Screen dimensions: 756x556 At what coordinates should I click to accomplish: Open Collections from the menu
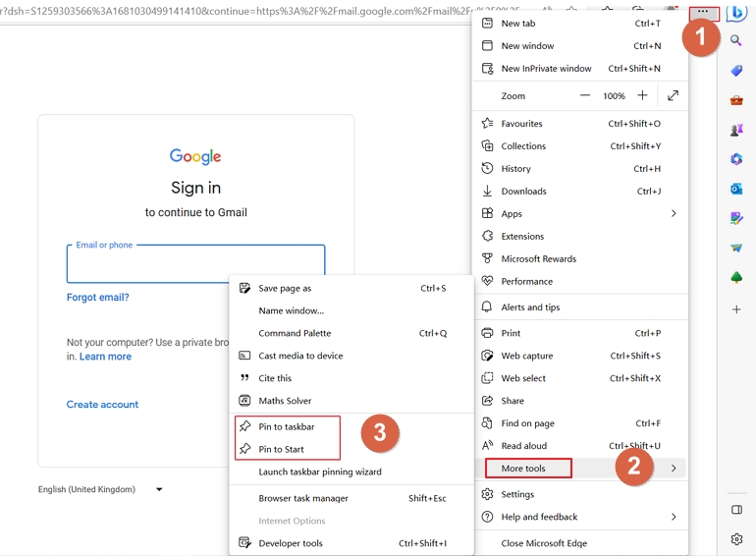[x=580, y=146]
